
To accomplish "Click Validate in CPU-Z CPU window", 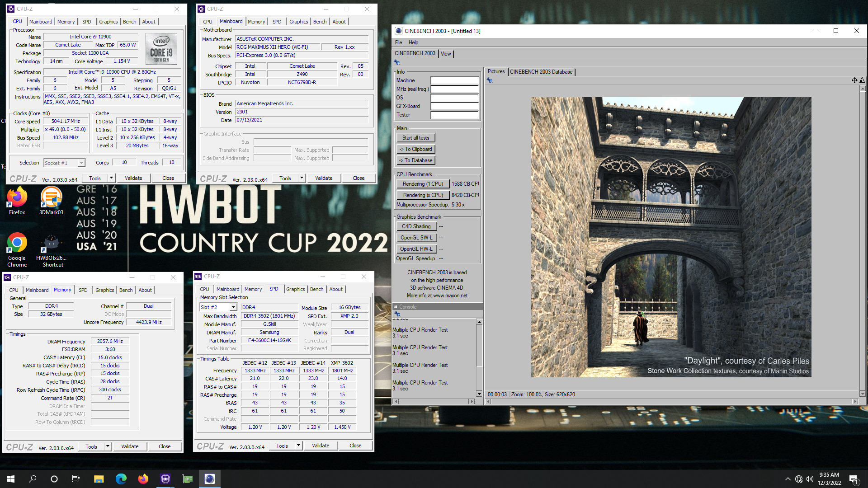I will pyautogui.click(x=133, y=178).
